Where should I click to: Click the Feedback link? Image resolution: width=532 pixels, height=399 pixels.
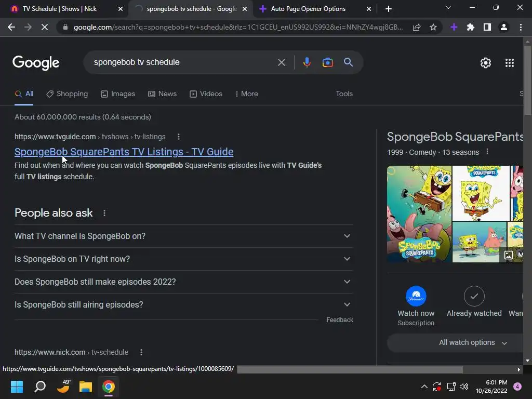pos(340,320)
